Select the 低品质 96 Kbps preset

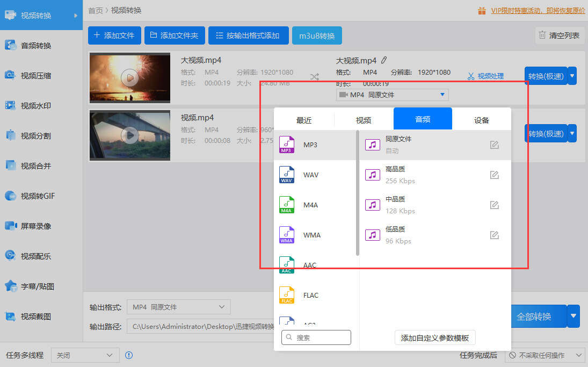pos(435,235)
